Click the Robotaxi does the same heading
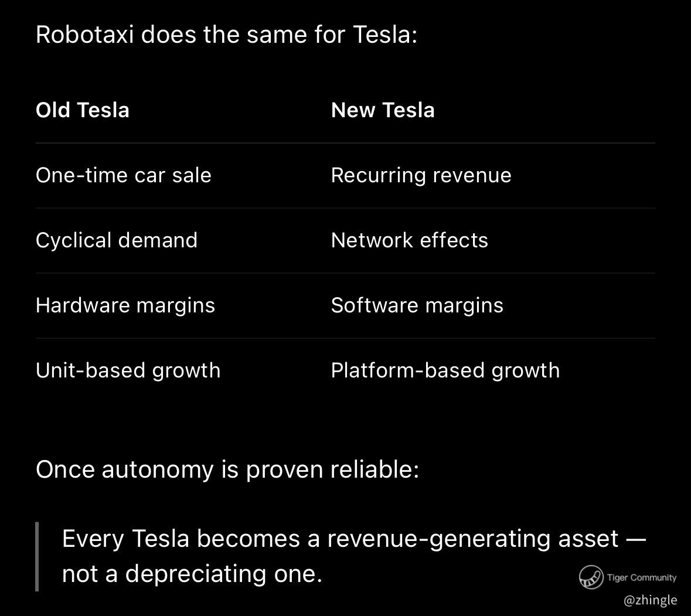Viewport: 691px width, 616px height. click(226, 35)
